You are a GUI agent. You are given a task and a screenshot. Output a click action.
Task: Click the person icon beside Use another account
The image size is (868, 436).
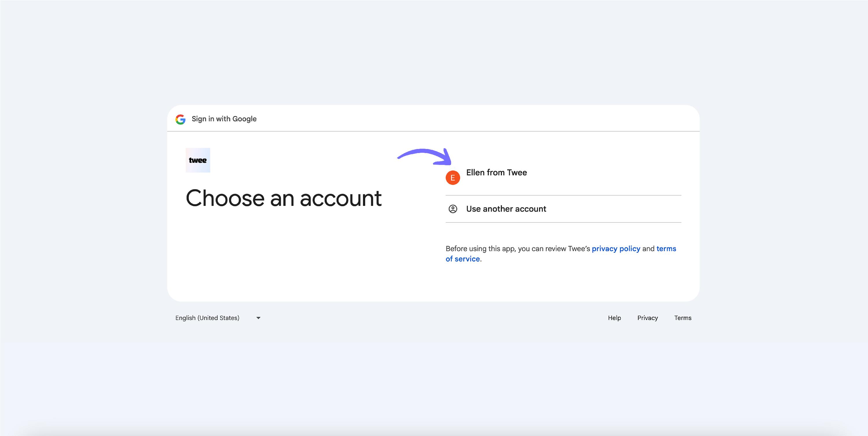pos(453,209)
